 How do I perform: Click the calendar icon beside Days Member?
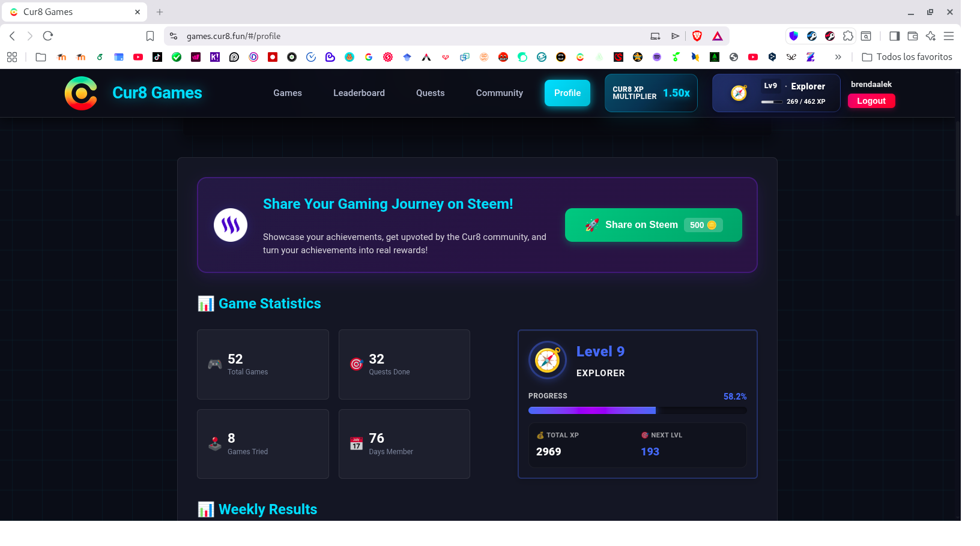[x=357, y=444]
